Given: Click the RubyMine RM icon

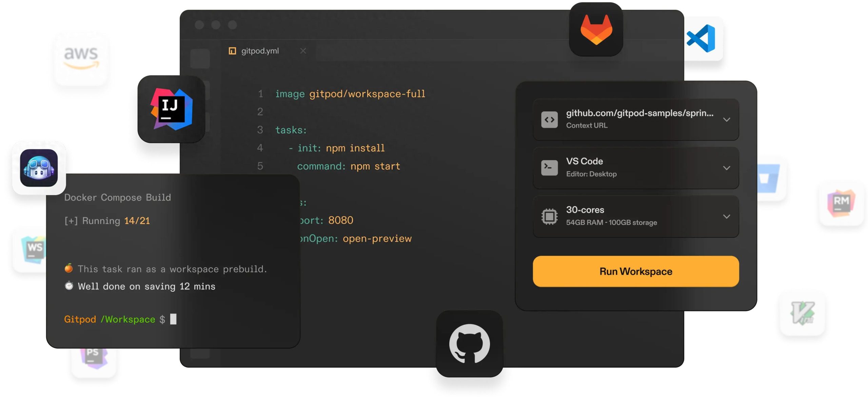Looking at the screenshot, I should (x=841, y=203).
